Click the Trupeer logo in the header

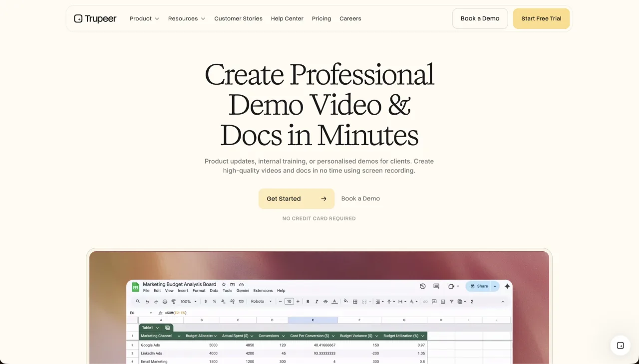(95, 18)
